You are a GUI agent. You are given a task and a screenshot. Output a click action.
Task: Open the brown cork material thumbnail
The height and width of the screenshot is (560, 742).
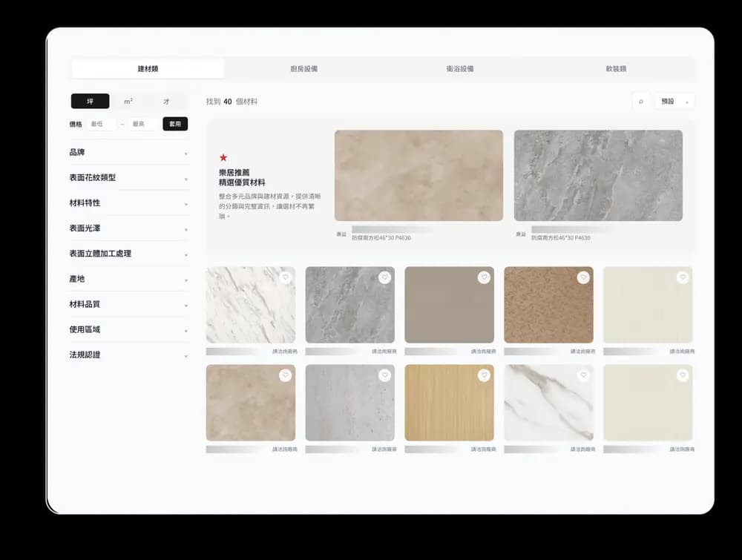[x=548, y=305]
